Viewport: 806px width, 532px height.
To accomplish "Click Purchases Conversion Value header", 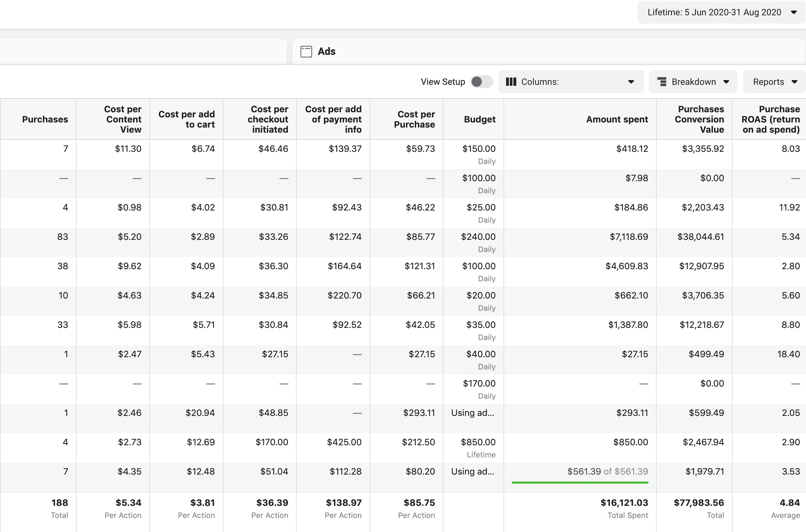I will tap(699, 119).
